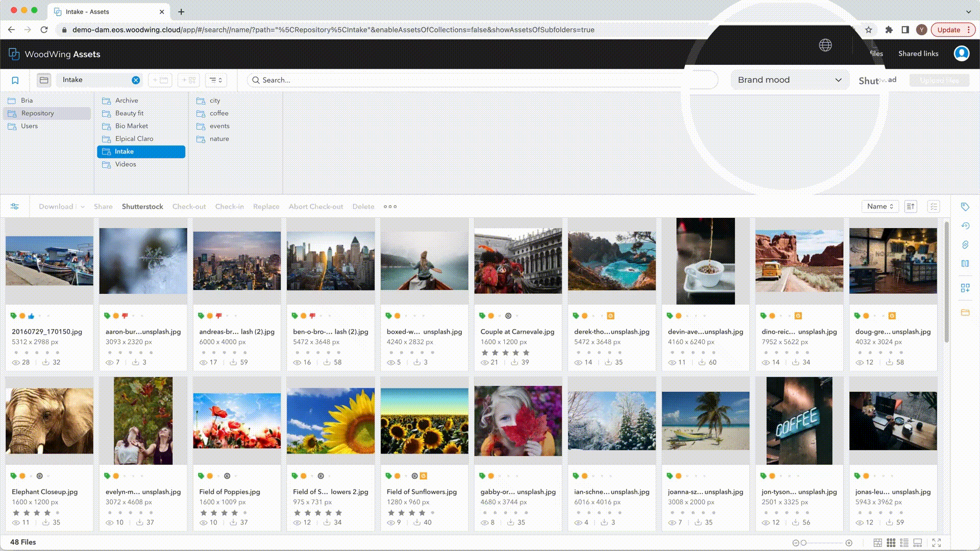Click the Delete button in toolbar
The width and height of the screenshot is (980, 551).
pyautogui.click(x=363, y=207)
